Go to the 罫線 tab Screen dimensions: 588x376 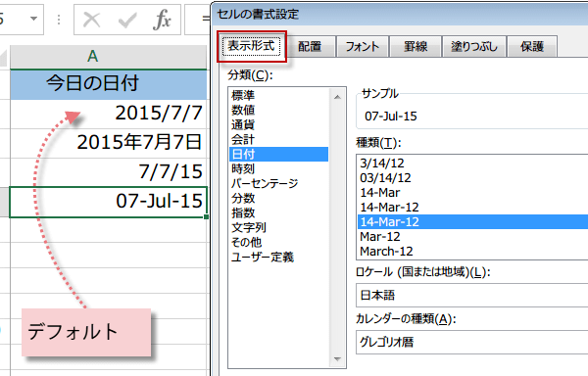416,46
